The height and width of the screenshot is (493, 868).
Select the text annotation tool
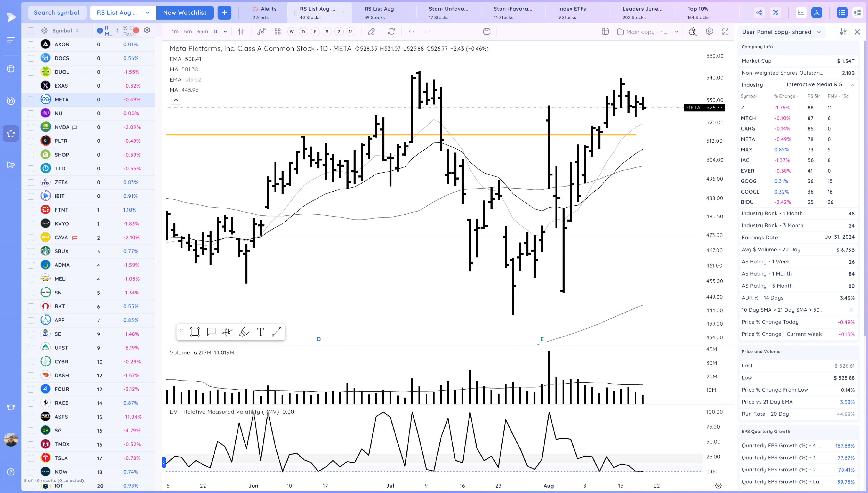pyautogui.click(x=260, y=332)
